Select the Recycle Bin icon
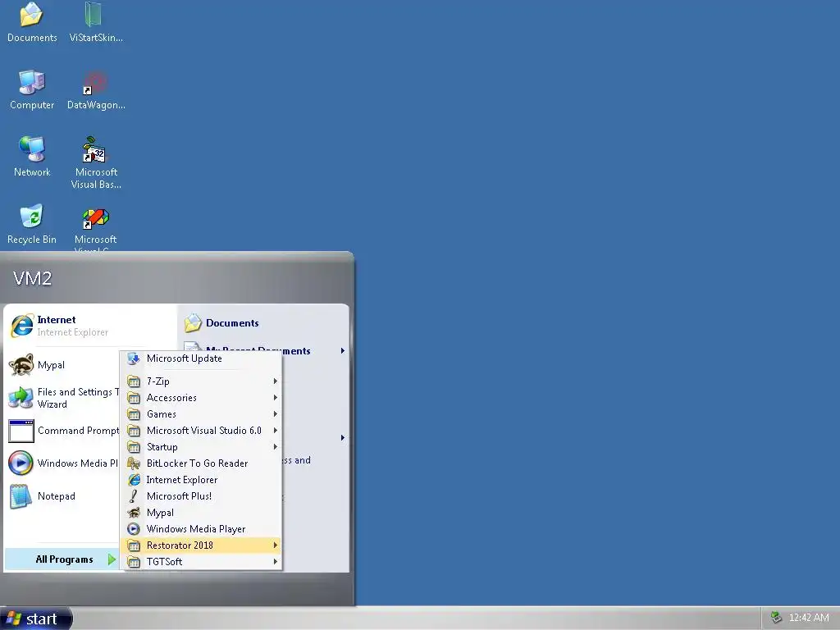The height and width of the screenshot is (630, 840). (32, 224)
